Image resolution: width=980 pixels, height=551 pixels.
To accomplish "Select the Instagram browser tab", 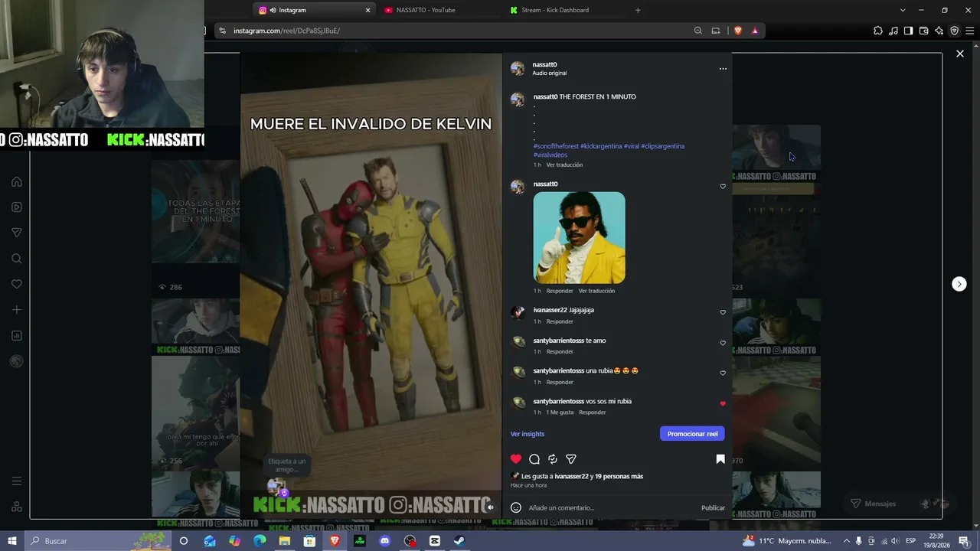I will 314,10.
